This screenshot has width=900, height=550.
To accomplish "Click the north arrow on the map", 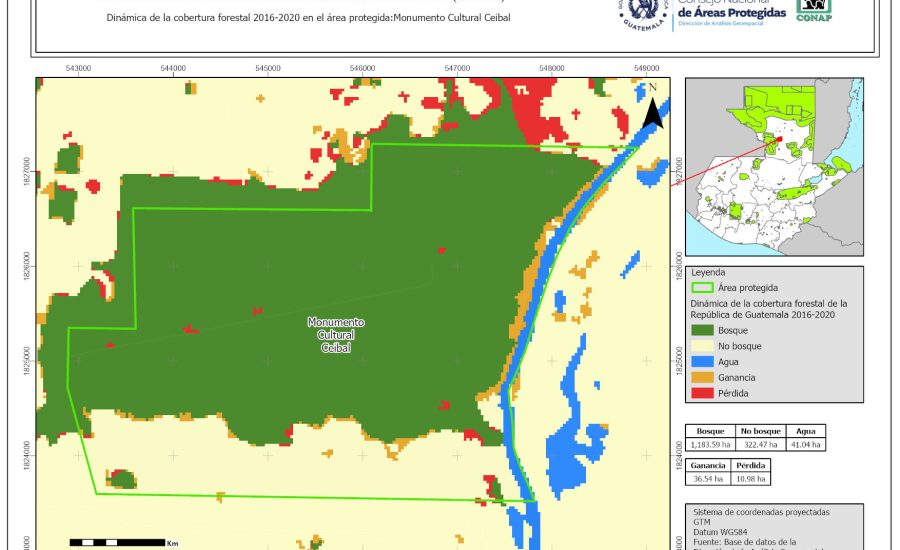I will point(652,107).
